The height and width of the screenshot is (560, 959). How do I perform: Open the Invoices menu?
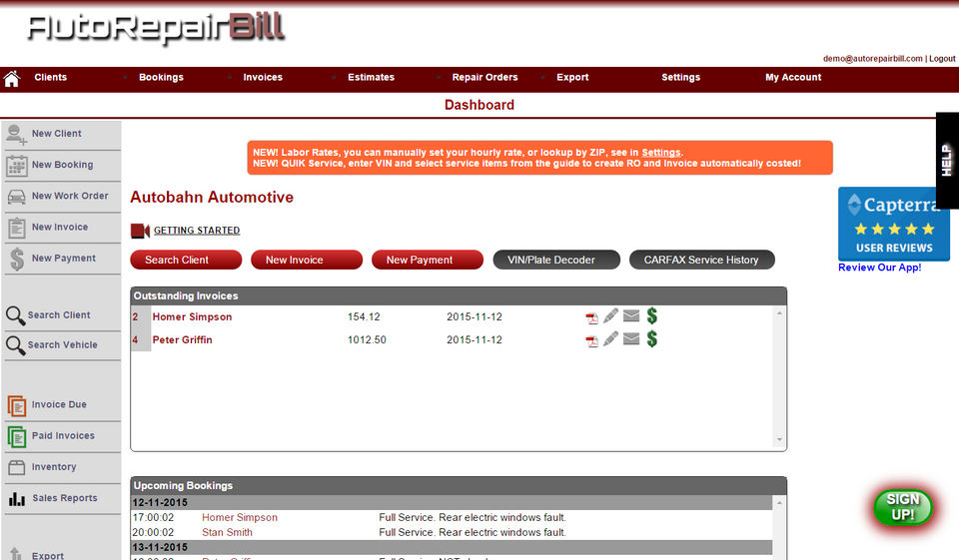click(263, 77)
